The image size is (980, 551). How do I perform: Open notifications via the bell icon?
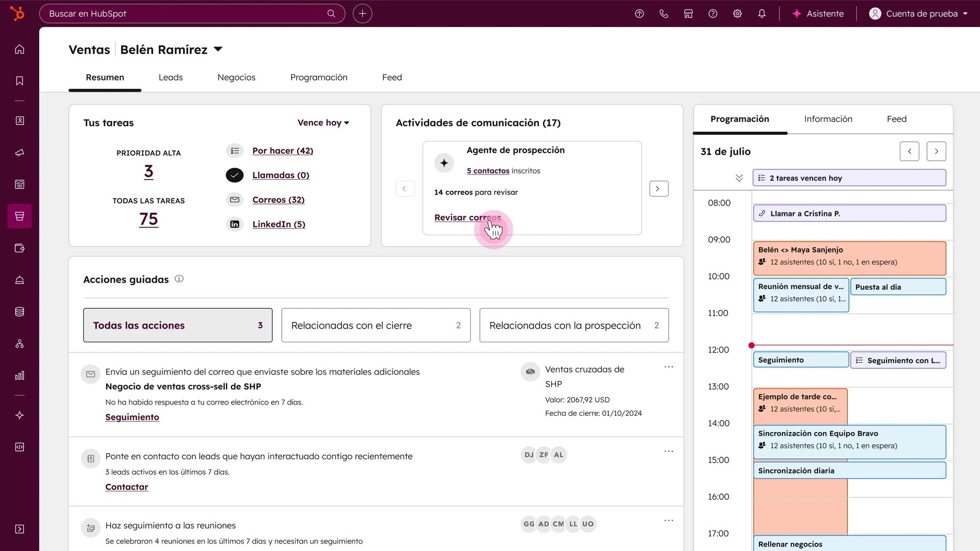762,14
